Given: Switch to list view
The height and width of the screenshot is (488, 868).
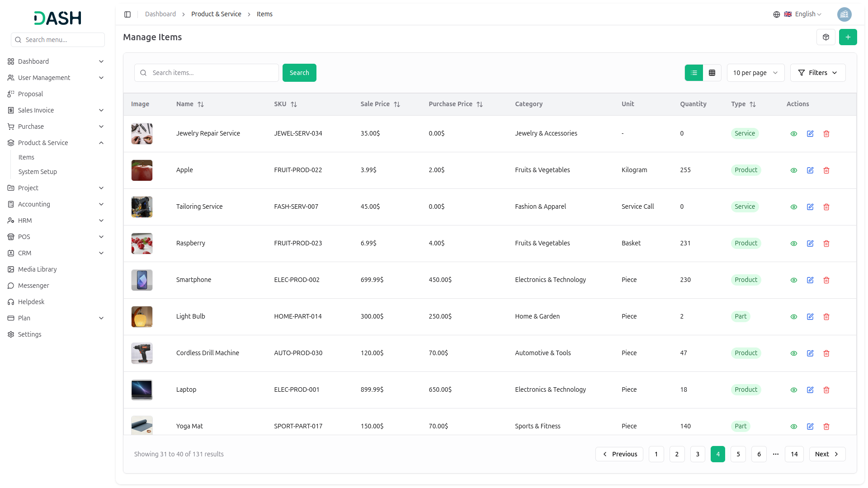Looking at the screenshot, I should 694,73.
